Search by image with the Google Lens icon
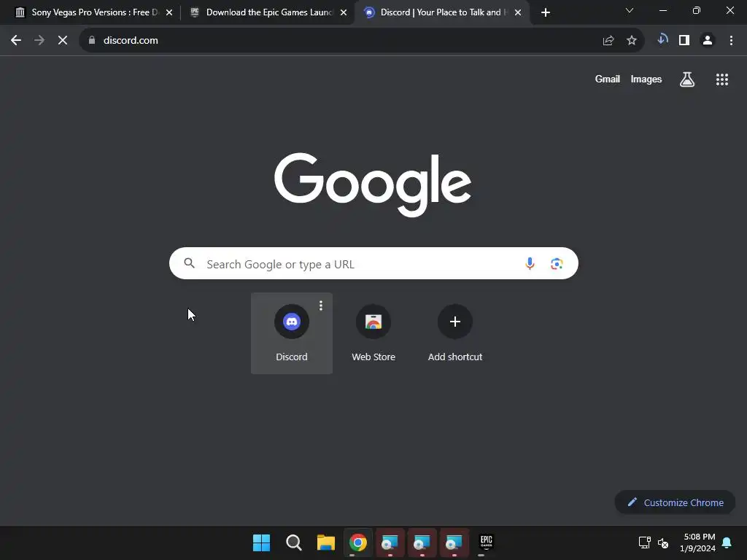Viewport: 747px width, 560px height. pyautogui.click(x=557, y=263)
